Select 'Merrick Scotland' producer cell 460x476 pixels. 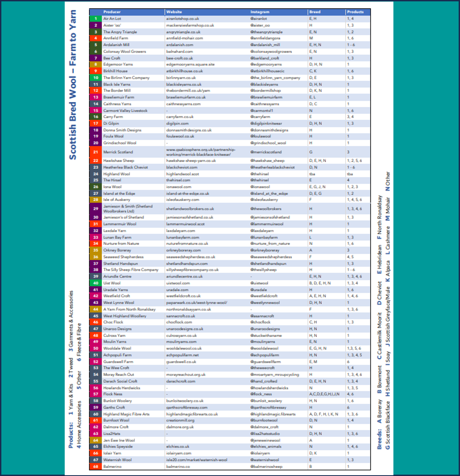click(118, 152)
